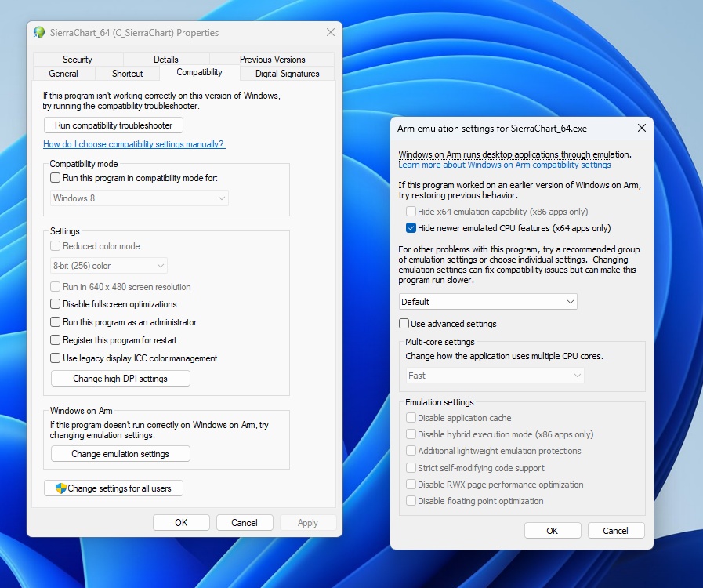703x588 pixels.
Task: Click Apply in the Properties window
Action: [307, 522]
